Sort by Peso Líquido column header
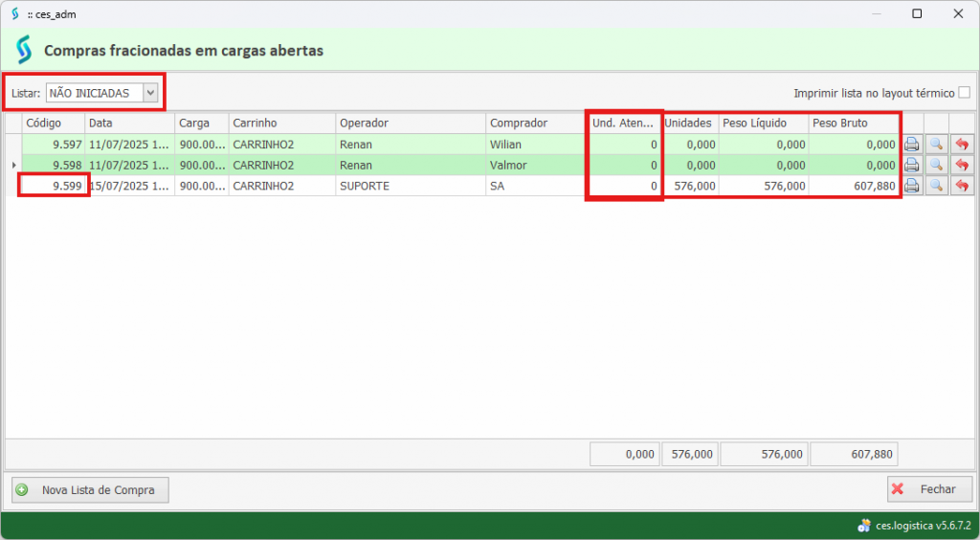 tap(764, 124)
